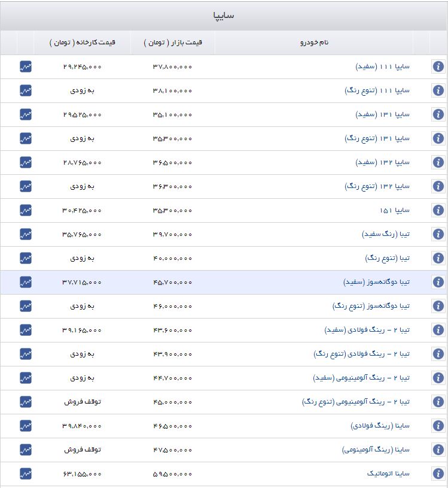Open info icon for تیبا دوگانه‌سوز (تنوع رنگ)
The width and height of the screenshot is (448, 488).
[438, 306]
